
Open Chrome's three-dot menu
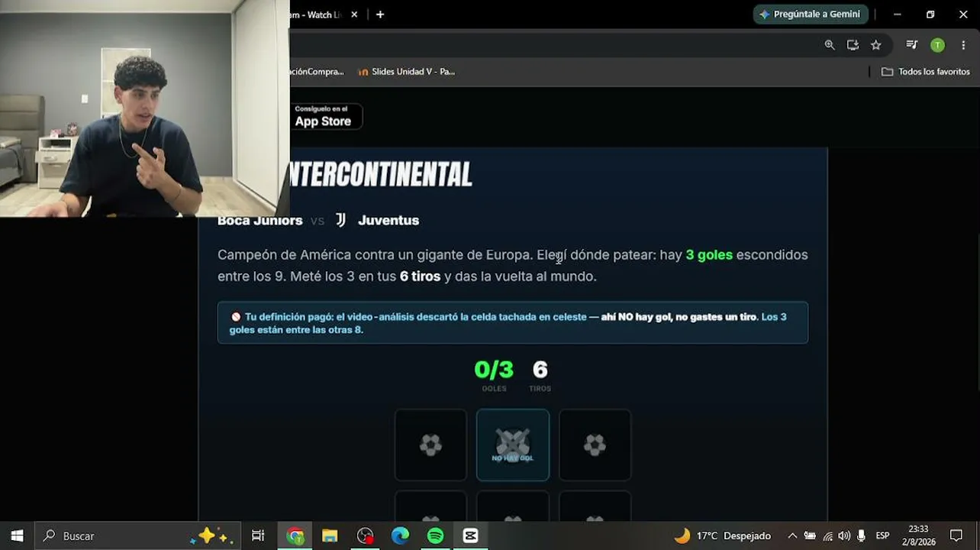[963, 45]
